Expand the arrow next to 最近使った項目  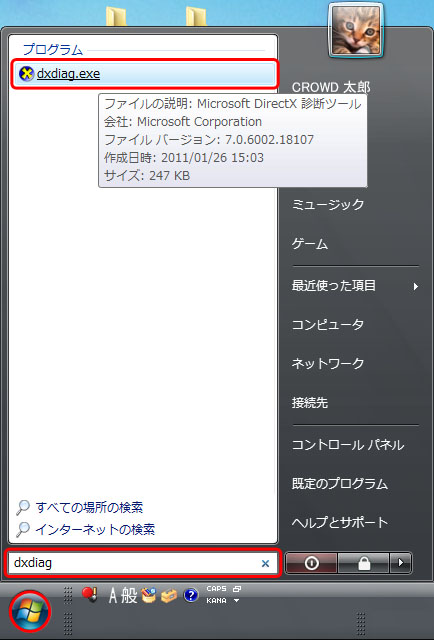point(415,286)
